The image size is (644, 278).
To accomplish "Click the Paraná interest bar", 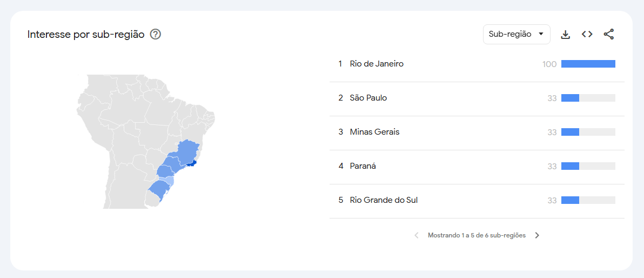I will [588, 166].
